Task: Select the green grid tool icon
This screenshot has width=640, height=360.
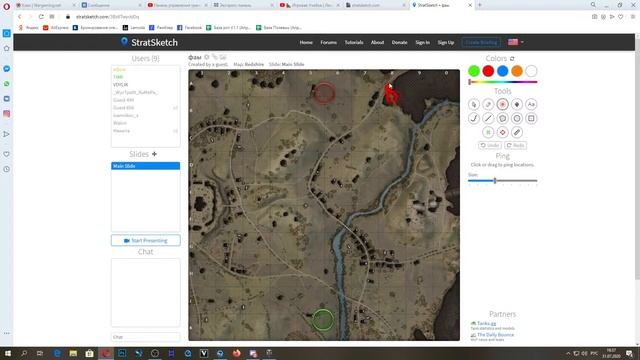Action: 488,132
